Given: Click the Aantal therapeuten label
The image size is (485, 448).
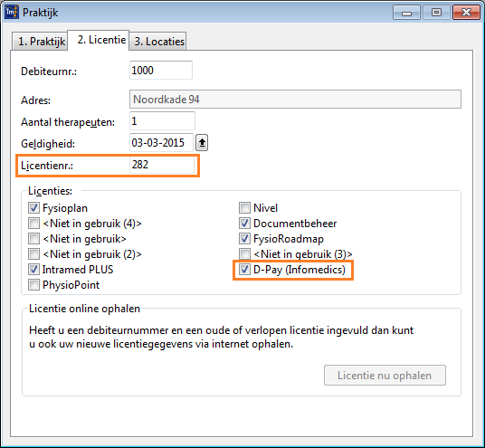Looking at the screenshot, I should pyautogui.click(x=68, y=122).
